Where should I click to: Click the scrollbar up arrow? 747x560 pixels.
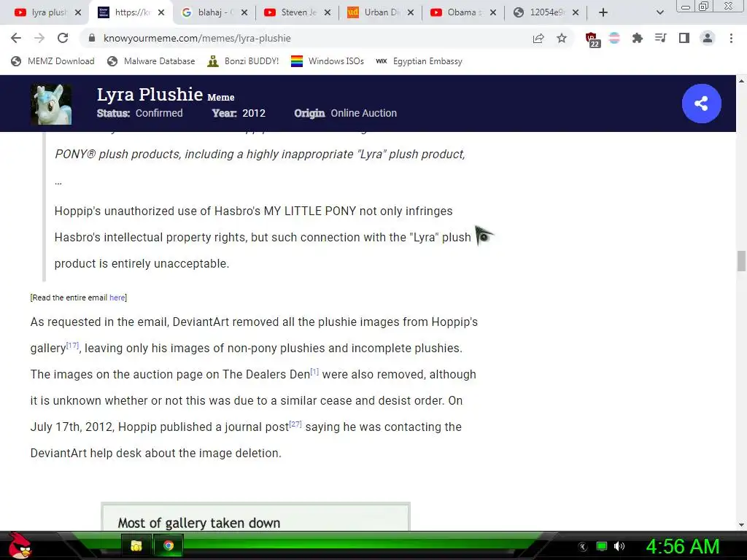pyautogui.click(x=741, y=80)
